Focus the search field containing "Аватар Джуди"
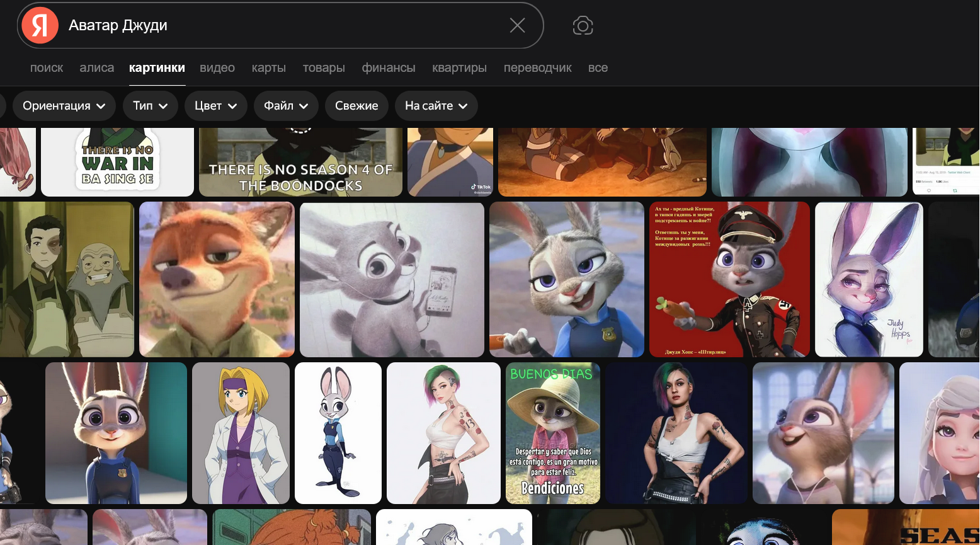The height and width of the screenshot is (545, 980). 280,25
